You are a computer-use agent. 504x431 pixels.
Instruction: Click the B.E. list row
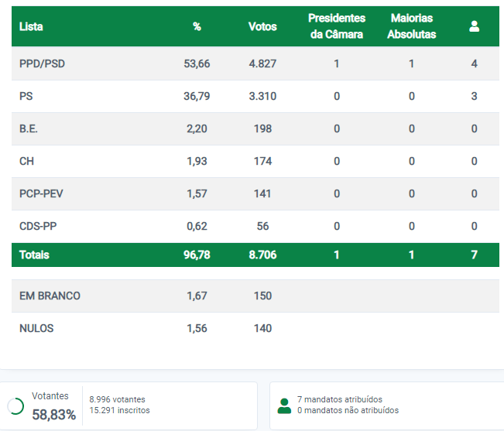[x=255, y=128]
